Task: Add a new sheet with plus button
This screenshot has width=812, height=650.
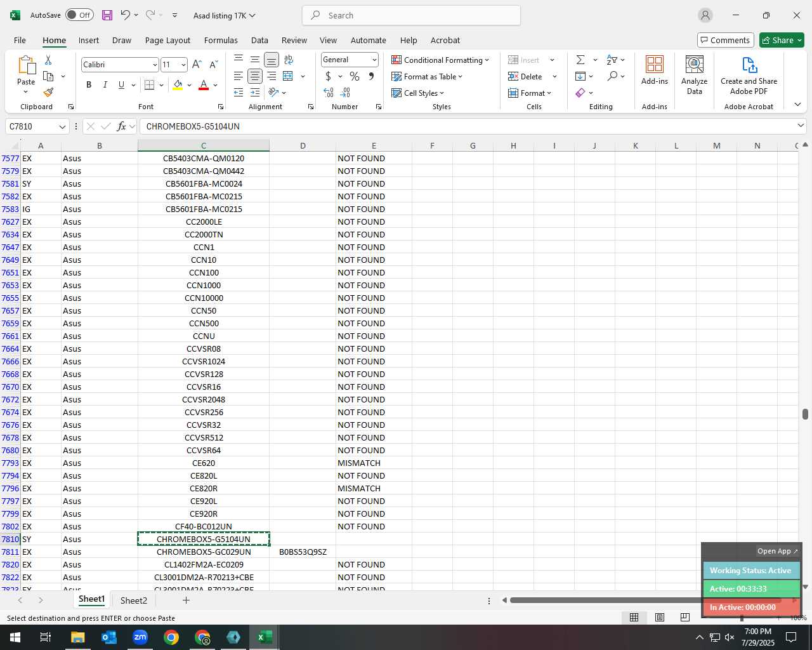Action: pos(186,600)
